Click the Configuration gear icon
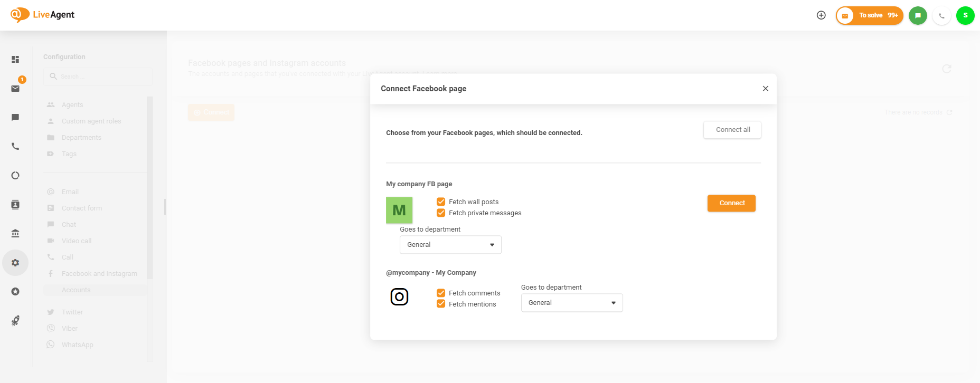This screenshot has width=980, height=383. point(15,263)
